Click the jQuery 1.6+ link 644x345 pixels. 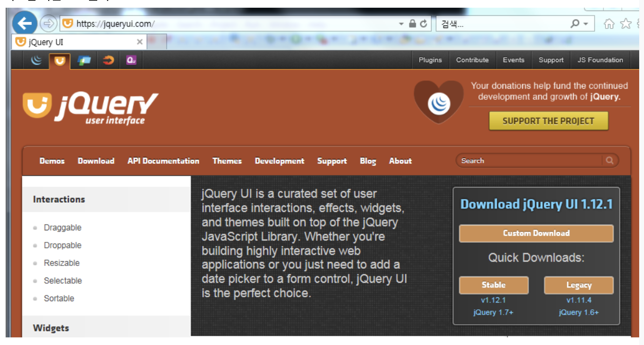coord(579,312)
